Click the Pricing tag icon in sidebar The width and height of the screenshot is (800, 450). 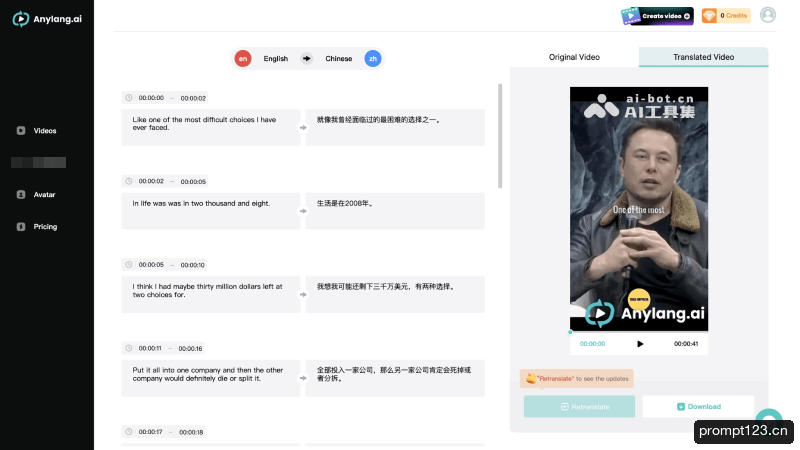[21, 227]
